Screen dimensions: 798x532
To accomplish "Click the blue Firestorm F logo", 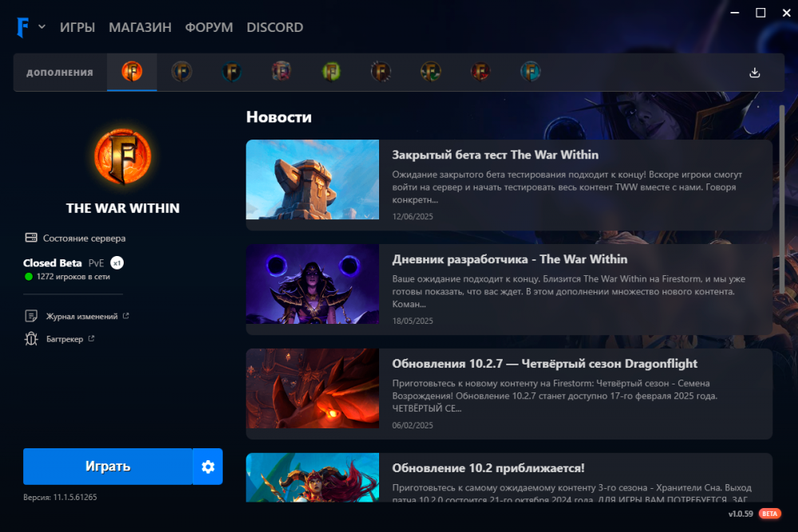I will (x=22, y=27).
